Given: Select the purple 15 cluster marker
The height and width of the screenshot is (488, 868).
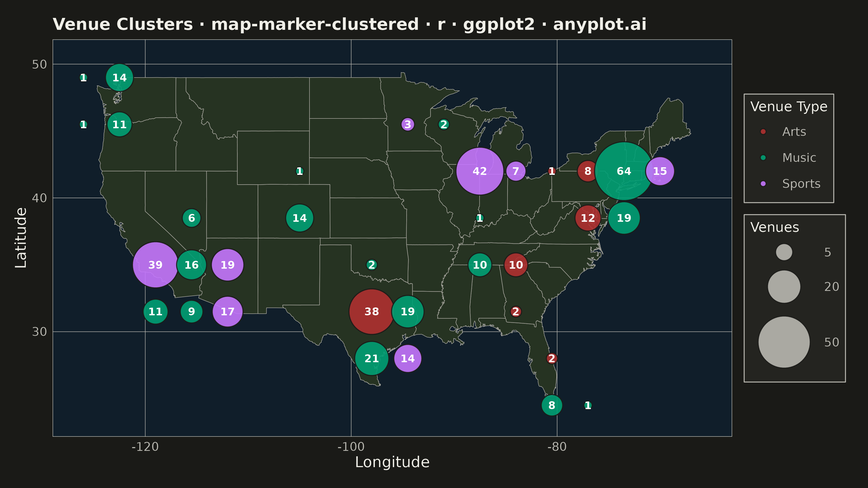Looking at the screenshot, I should tap(660, 171).
